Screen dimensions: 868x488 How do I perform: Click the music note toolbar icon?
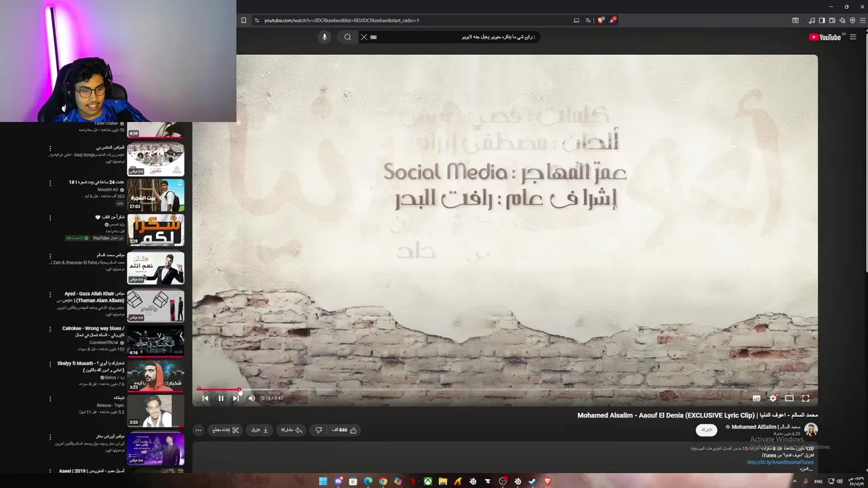812,20
